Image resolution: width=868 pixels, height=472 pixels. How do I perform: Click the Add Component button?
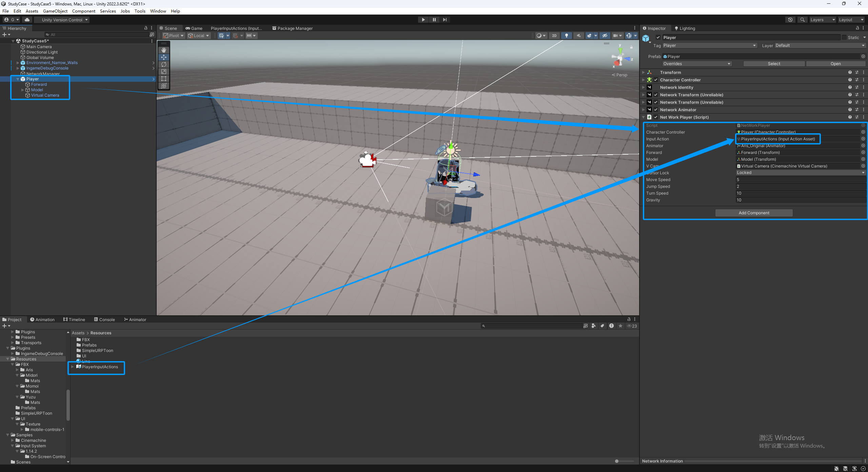(754, 213)
